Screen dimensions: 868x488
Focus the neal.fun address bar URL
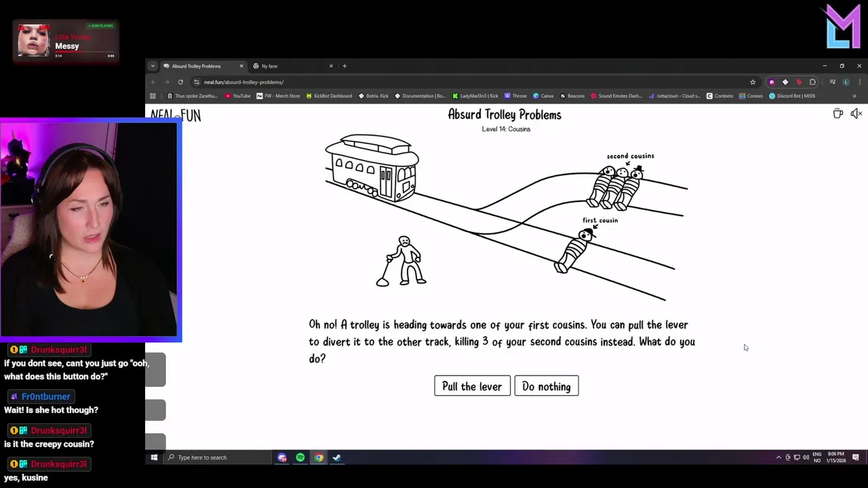tap(243, 82)
